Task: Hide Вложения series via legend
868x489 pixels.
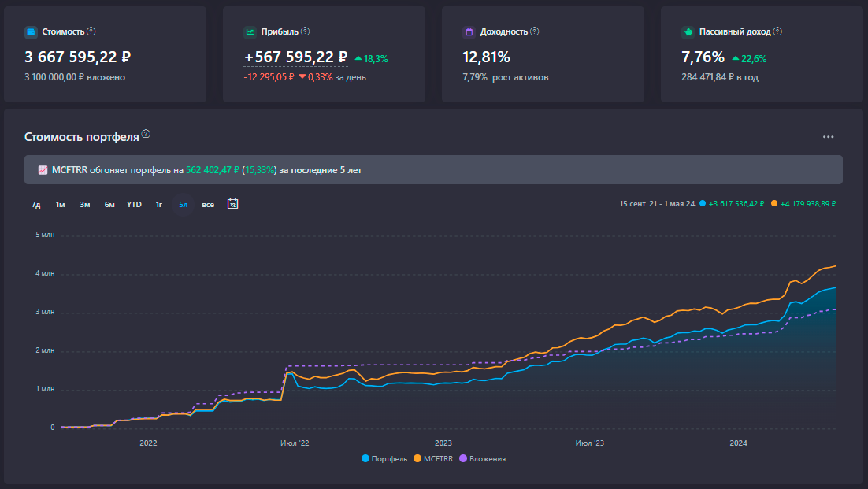Action: click(x=482, y=458)
